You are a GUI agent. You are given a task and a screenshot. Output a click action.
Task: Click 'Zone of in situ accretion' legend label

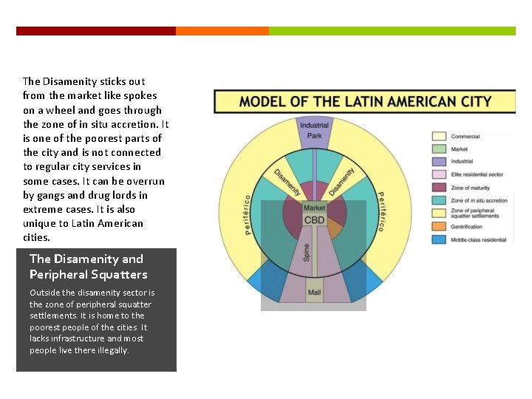[479, 200]
